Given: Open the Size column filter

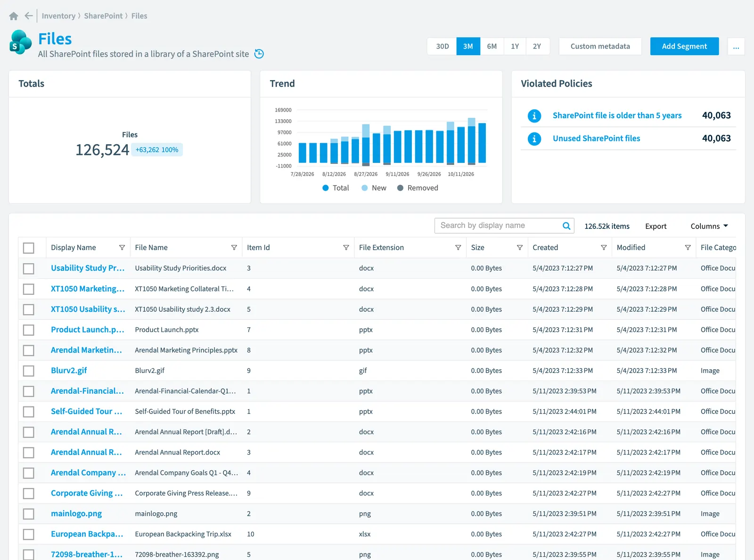Looking at the screenshot, I should 520,248.
